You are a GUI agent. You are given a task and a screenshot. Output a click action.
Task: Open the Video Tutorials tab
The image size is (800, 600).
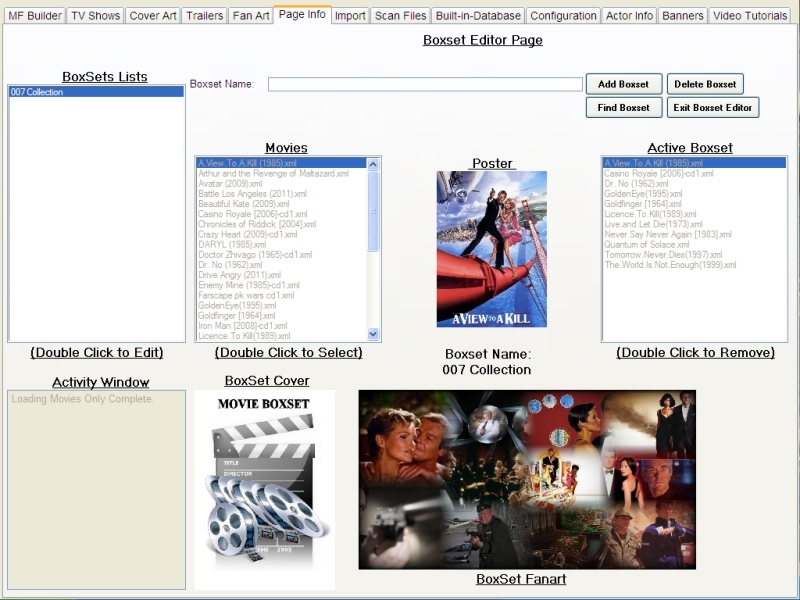(750, 16)
